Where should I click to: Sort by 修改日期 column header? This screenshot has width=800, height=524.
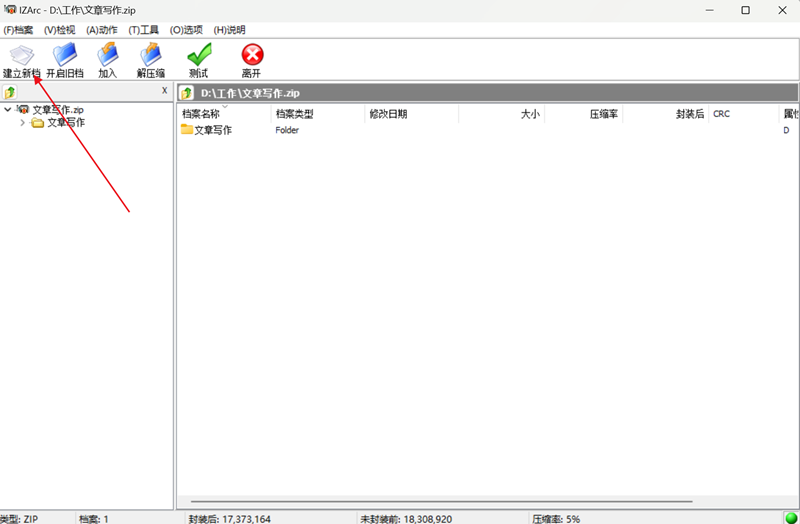pyautogui.click(x=412, y=114)
